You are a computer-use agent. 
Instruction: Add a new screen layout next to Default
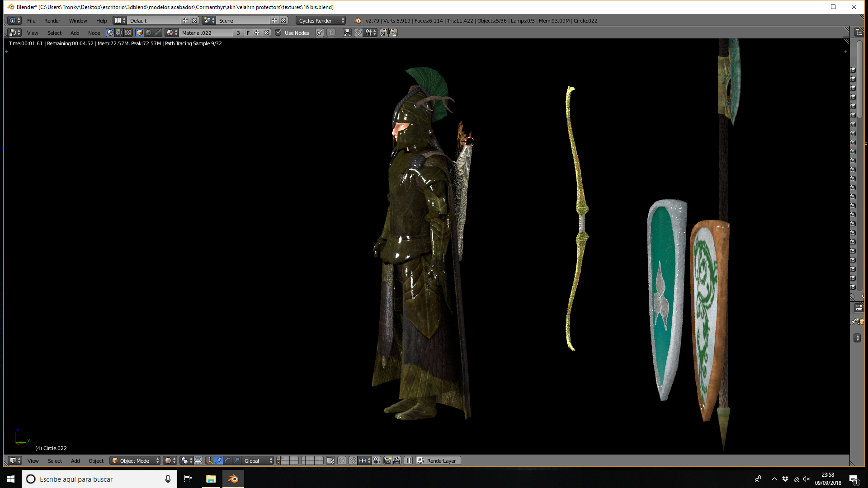[185, 20]
